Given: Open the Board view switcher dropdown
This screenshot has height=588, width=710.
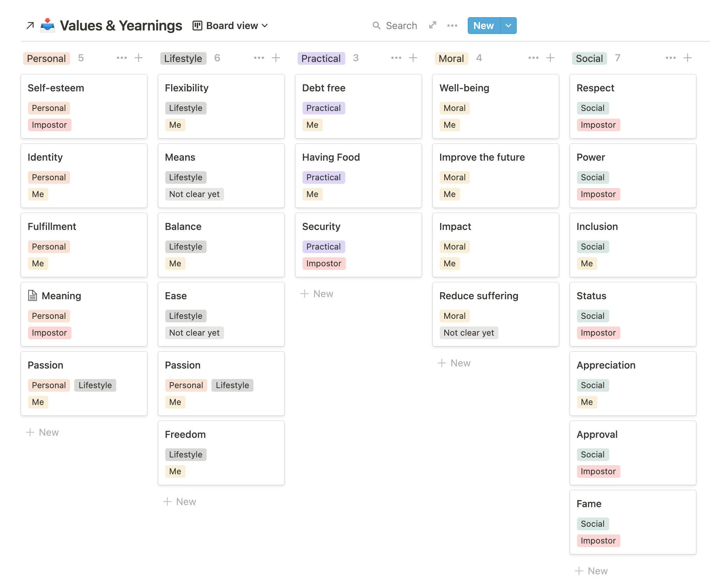Looking at the screenshot, I should pos(230,26).
